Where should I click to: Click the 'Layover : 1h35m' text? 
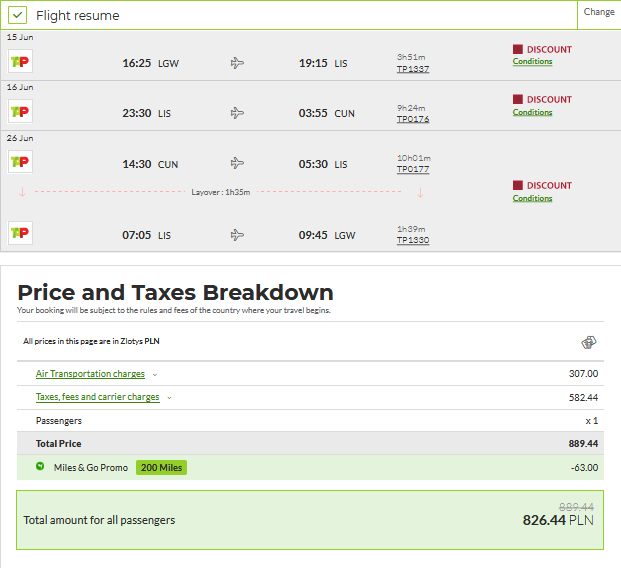tap(221, 193)
